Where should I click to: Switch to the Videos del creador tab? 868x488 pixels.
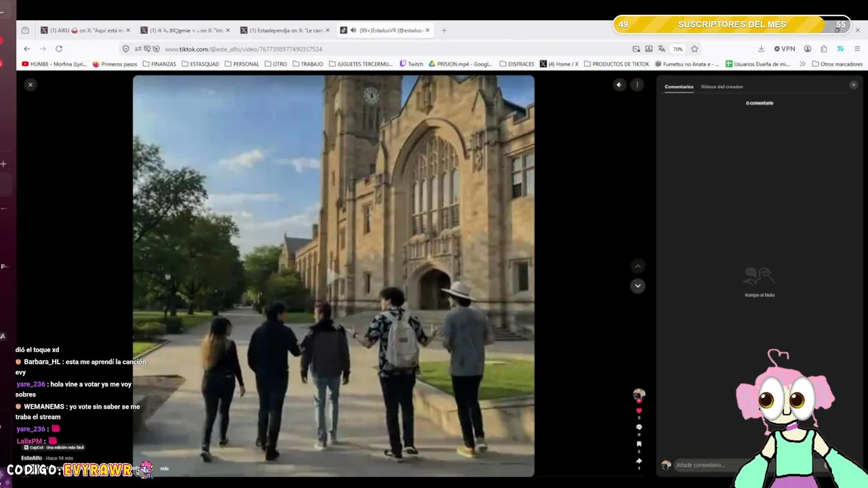pos(722,87)
